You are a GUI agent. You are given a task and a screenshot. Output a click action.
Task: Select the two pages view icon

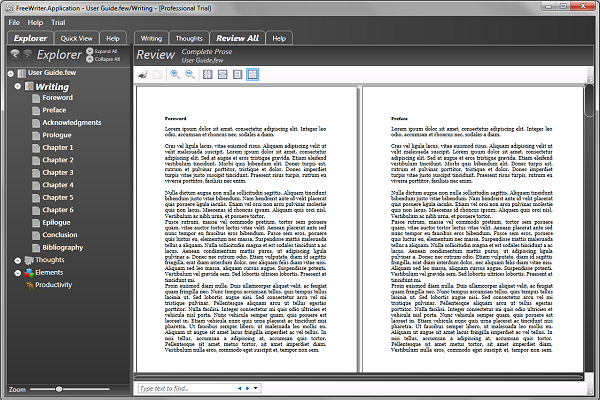tap(253, 74)
